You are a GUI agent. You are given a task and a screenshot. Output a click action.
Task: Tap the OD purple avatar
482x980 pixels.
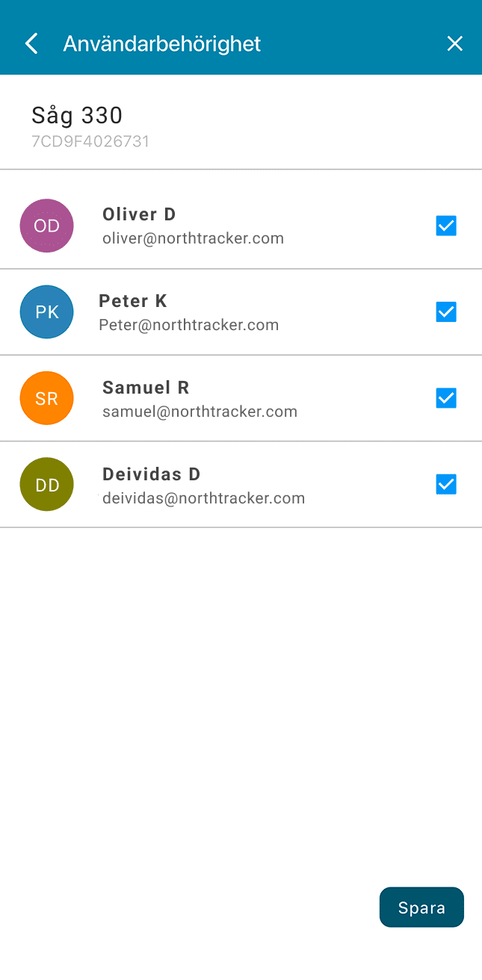pos(46,226)
